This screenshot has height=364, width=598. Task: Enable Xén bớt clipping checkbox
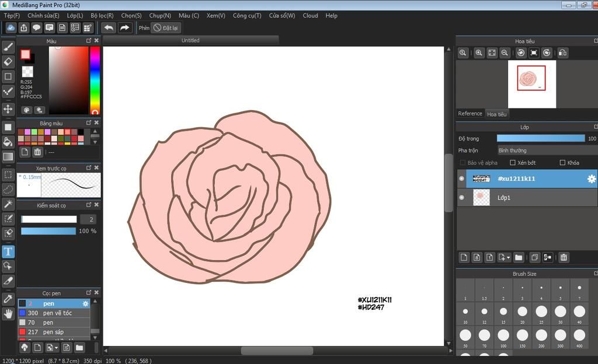pyautogui.click(x=513, y=163)
